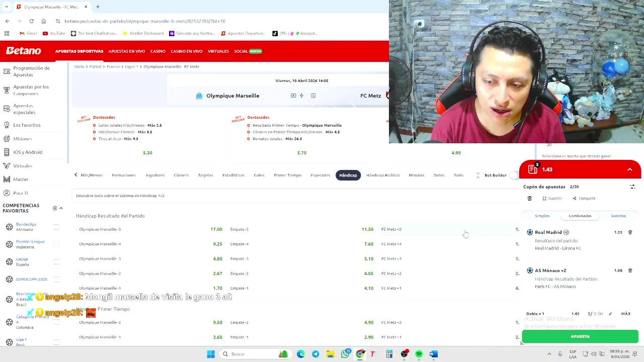Collapse the bet slip with chevron
Screen dimensions: 644x362
(x=630, y=169)
